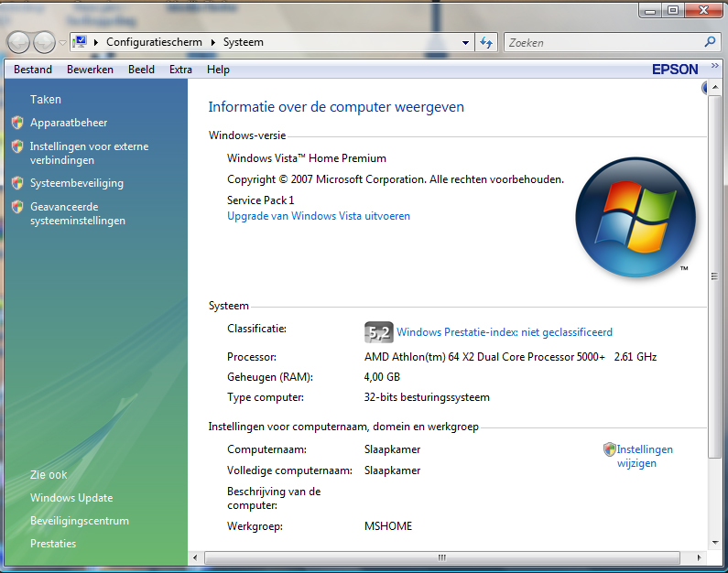
Task: Click the horizontal scrollbar thumb
Action: [442, 557]
